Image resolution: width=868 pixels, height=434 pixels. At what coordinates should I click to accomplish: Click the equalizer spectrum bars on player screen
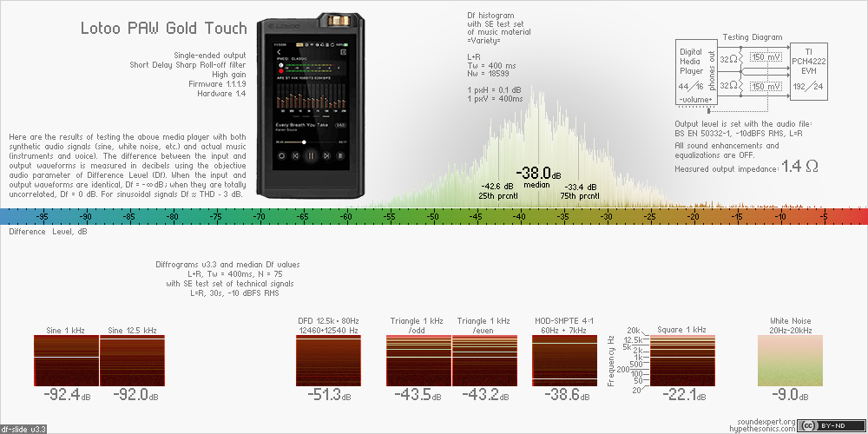tap(311, 97)
